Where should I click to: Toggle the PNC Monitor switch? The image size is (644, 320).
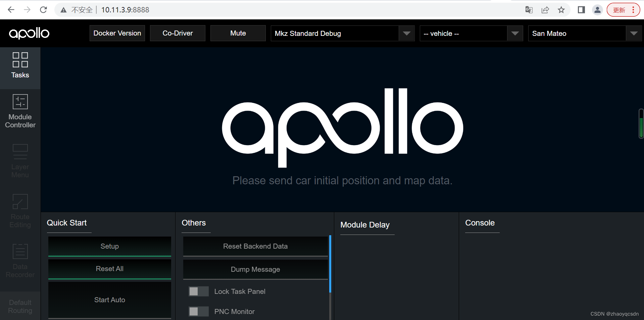(198, 311)
